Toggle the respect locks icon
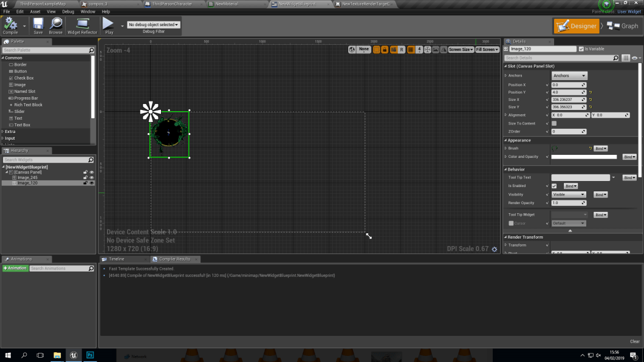 [x=385, y=50]
